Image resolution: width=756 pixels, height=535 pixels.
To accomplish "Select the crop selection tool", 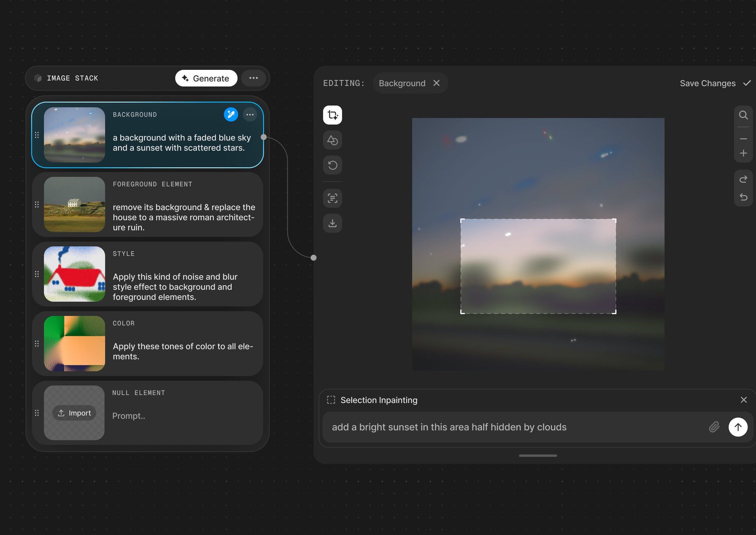I will point(332,115).
